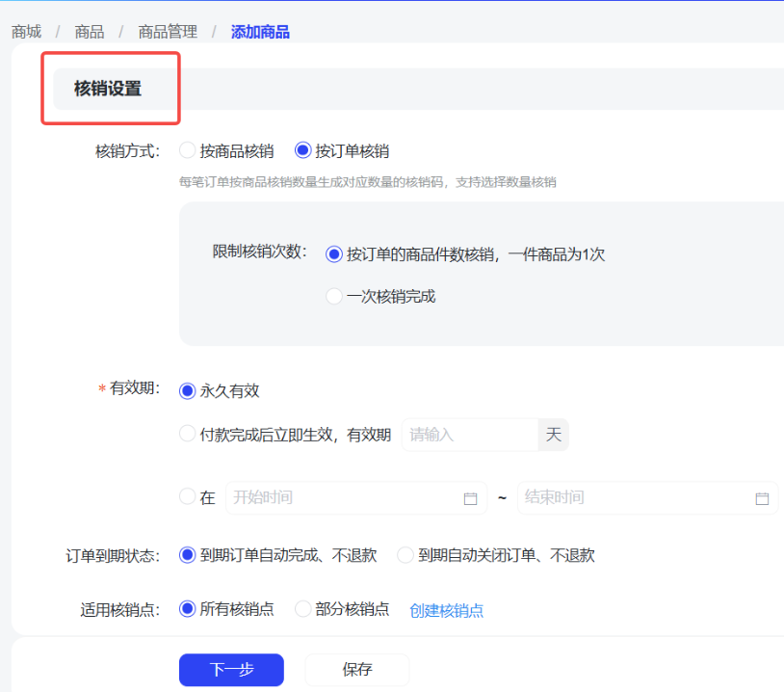784x692 pixels.
Task: Focus the 有效期 days input field
Action: [468, 435]
